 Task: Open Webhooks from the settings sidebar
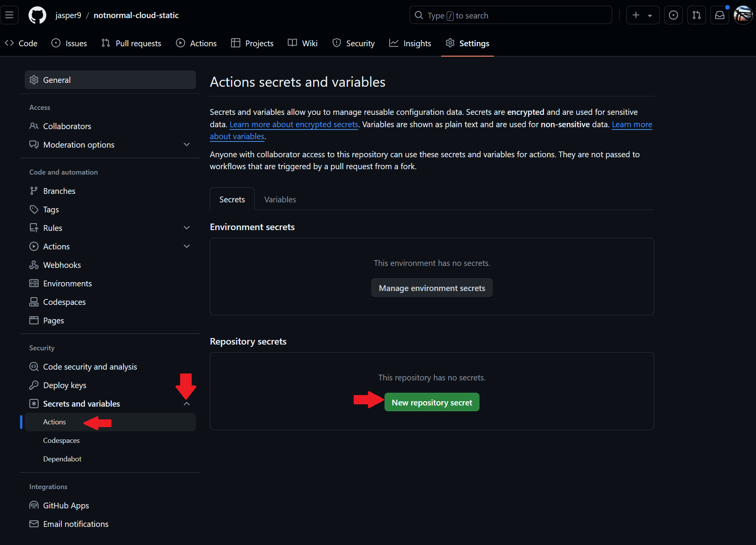click(62, 265)
